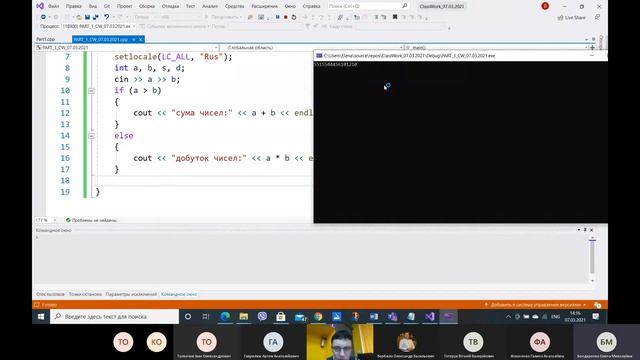Click the Visual Studio logo icon
The image size is (640, 360).
[x=40, y=6]
